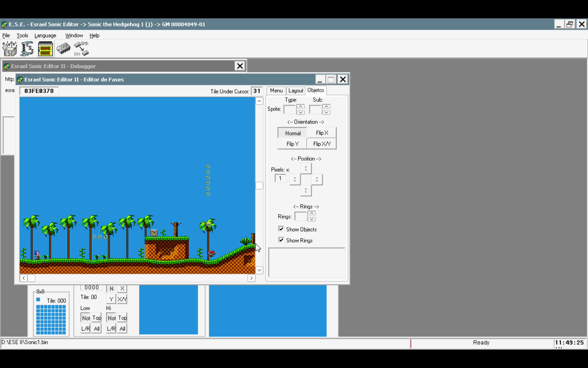The width and height of the screenshot is (588, 368).
Task: Toggle Normal orientation mode
Action: click(292, 133)
